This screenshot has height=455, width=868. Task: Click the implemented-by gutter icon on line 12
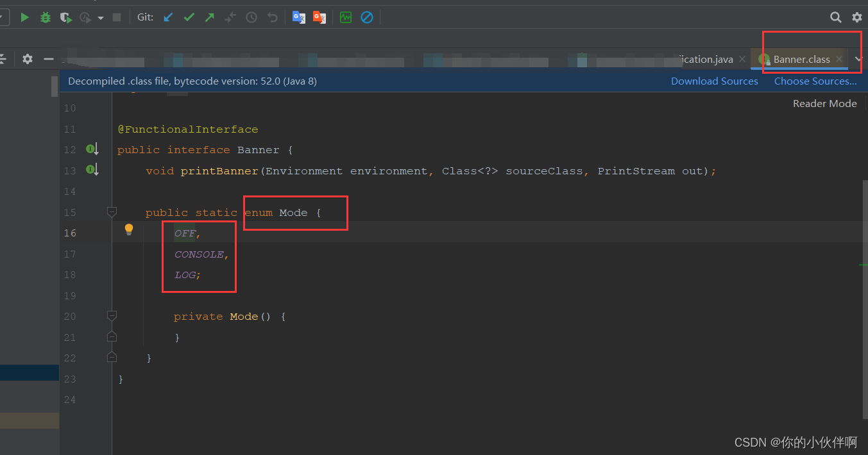[x=92, y=149]
